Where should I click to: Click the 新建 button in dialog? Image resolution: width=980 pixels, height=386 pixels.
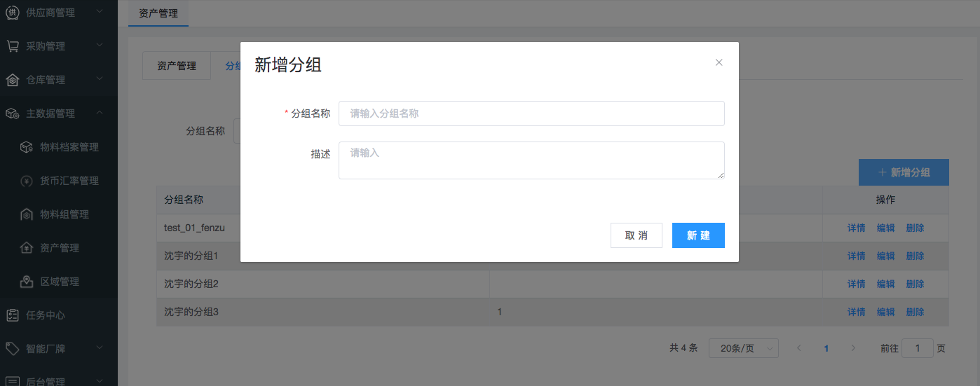pos(697,235)
